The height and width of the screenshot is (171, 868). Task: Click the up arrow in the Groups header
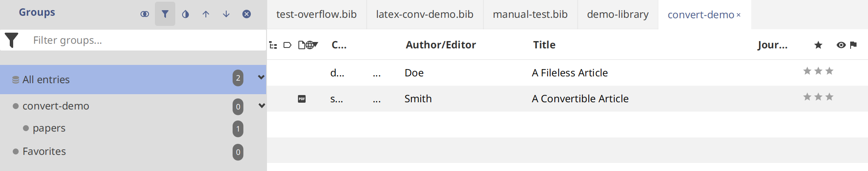[x=206, y=14]
